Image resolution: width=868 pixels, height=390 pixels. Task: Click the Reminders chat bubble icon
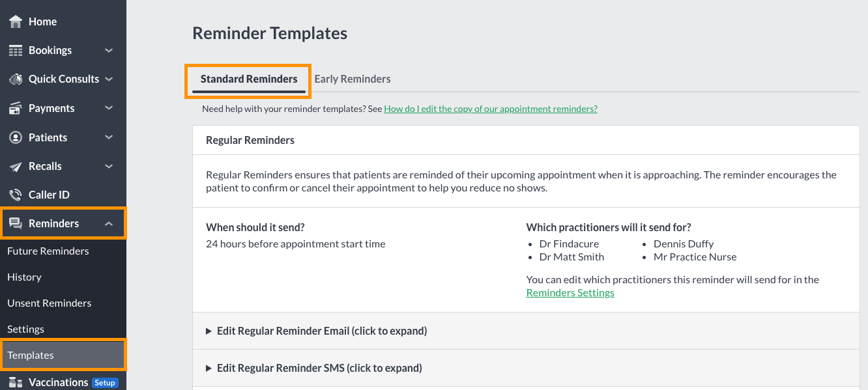point(16,223)
